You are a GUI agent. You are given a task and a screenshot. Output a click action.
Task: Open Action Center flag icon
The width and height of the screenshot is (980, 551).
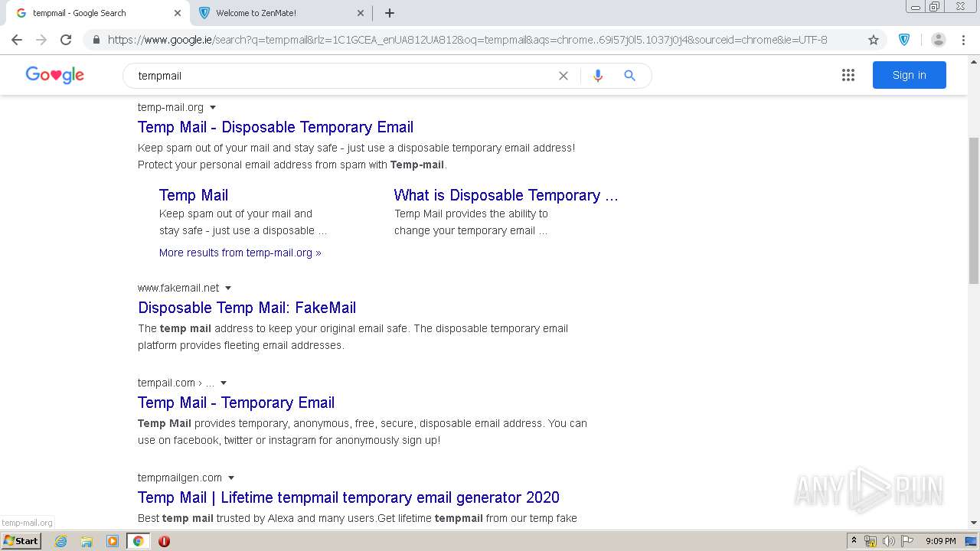tap(907, 541)
